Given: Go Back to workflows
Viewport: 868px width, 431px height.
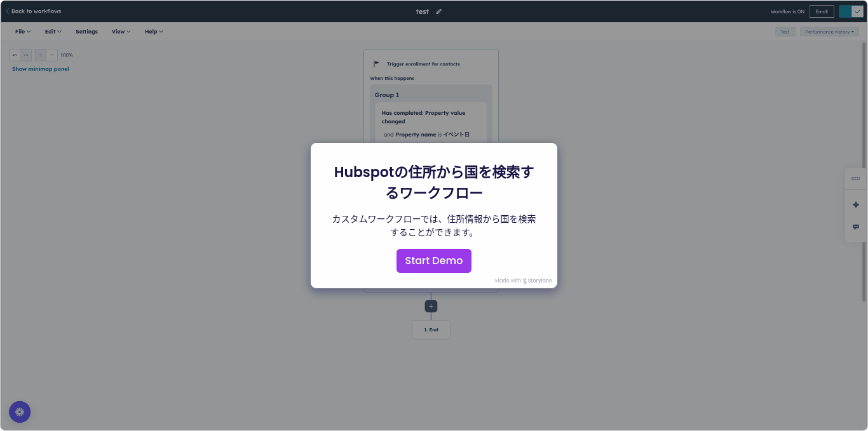Looking at the screenshot, I should [34, 11].
